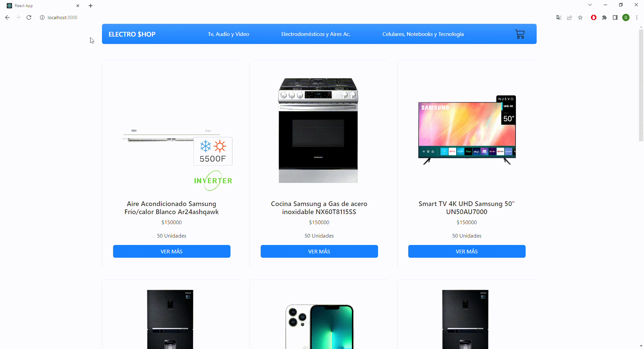Select Celulares, Notebooks y Tecnología category
Screen dimensions: 644x349
(423, 34)
